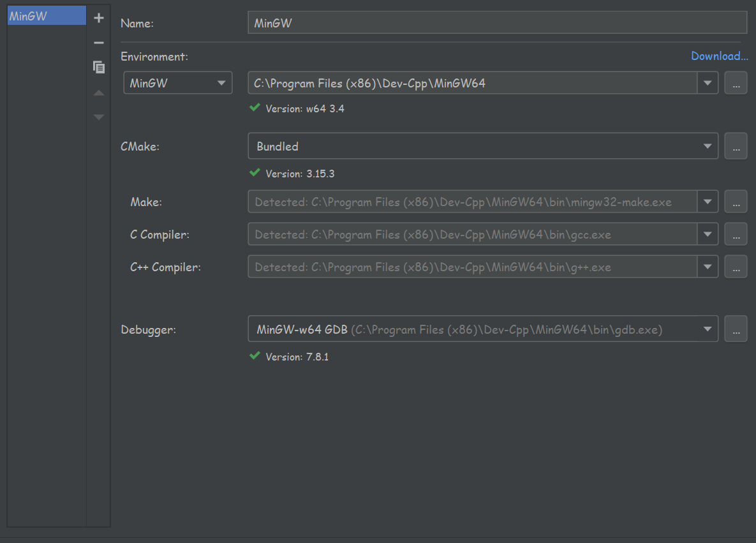This screenshot has height=543, width=756.
Task: Expand the Make path dropdown arrow
Action: pos(708,202)
